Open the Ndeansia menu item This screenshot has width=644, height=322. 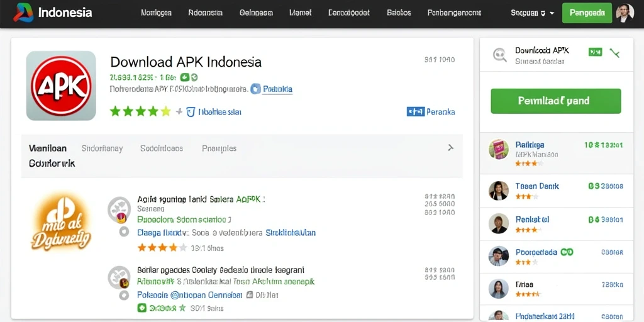[x=206, y=13]
